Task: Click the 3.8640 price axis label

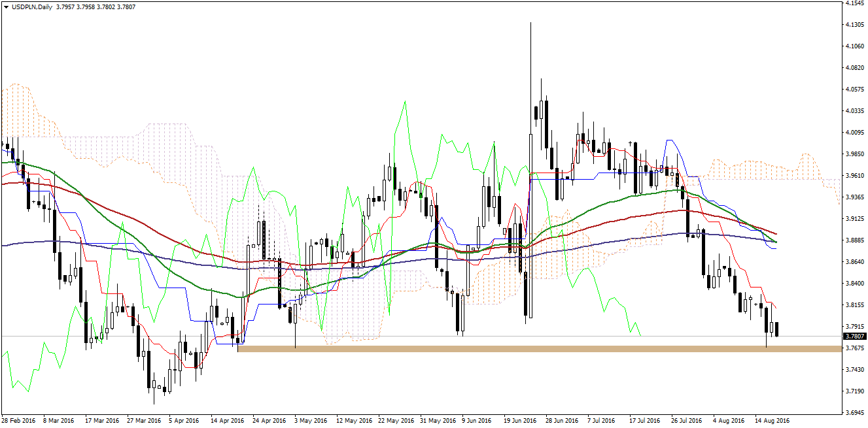Action: click(854, 262)
